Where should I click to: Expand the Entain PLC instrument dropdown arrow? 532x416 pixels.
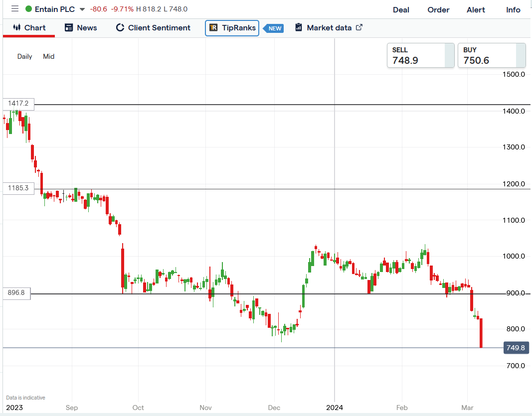(82, 9)
